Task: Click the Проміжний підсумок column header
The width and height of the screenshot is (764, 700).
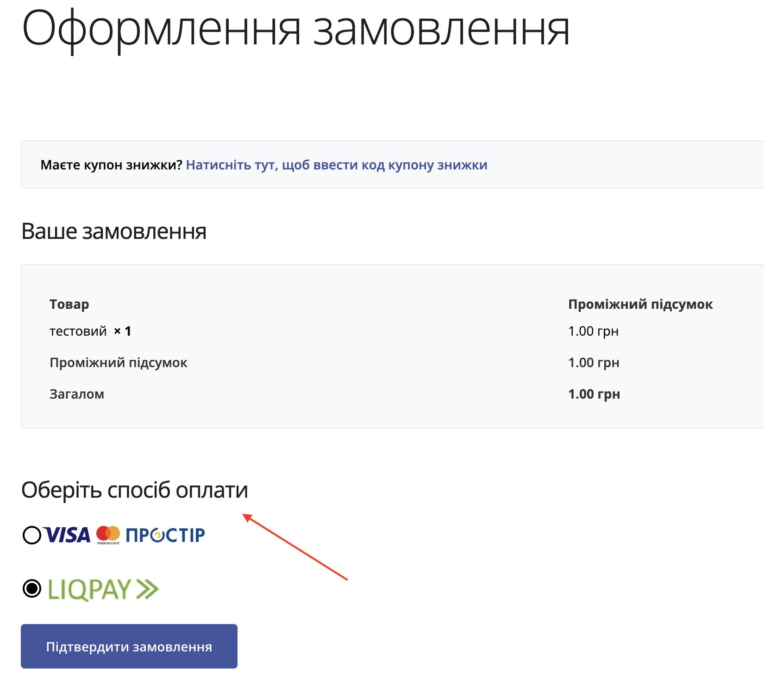Action: point(640,304)
